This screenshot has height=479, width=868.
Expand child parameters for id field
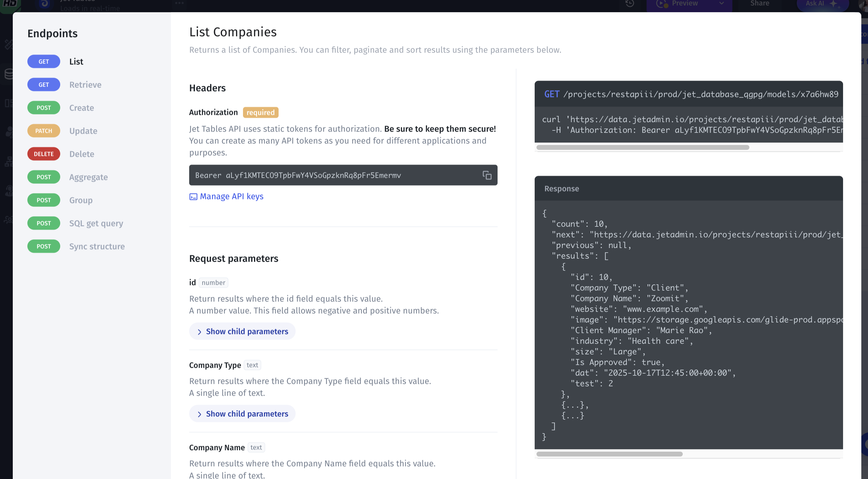coord(242,332)
